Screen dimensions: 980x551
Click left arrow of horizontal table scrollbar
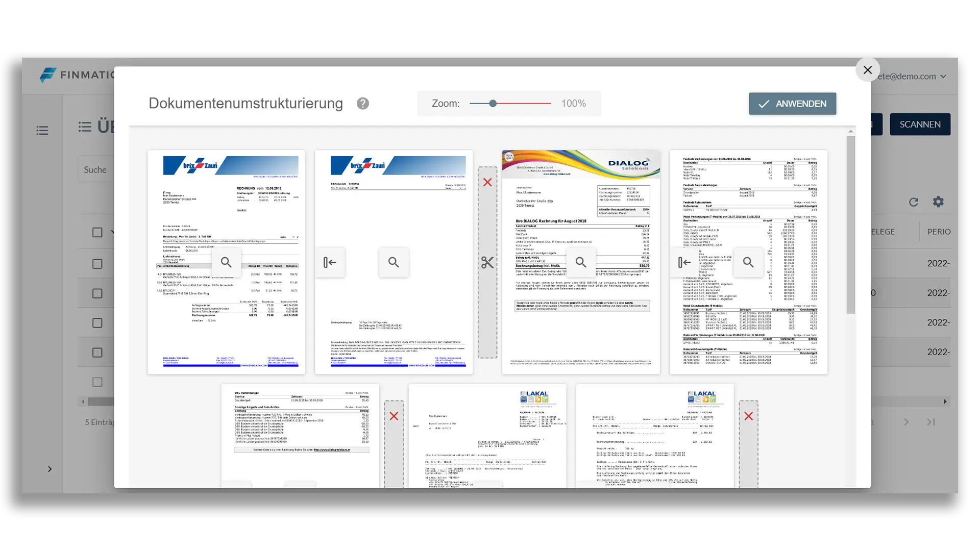tap(83, 402)
